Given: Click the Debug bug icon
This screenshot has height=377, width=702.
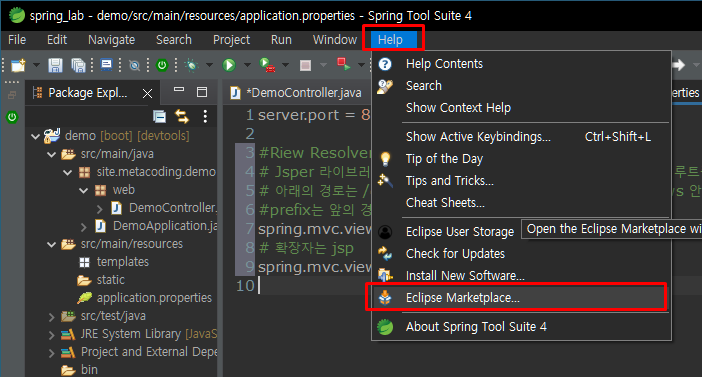Looking at the screenshot, I should point(191,65).
